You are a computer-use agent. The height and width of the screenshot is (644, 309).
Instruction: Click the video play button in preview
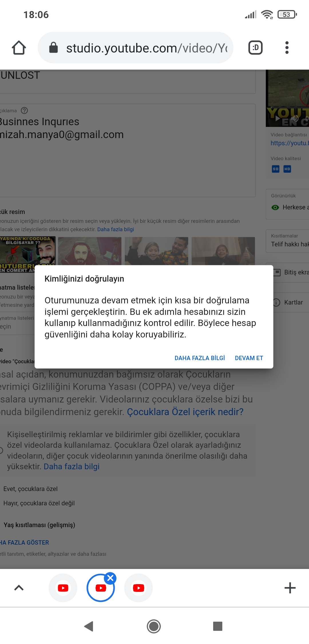pyautogui.click(x=277, y=118)
